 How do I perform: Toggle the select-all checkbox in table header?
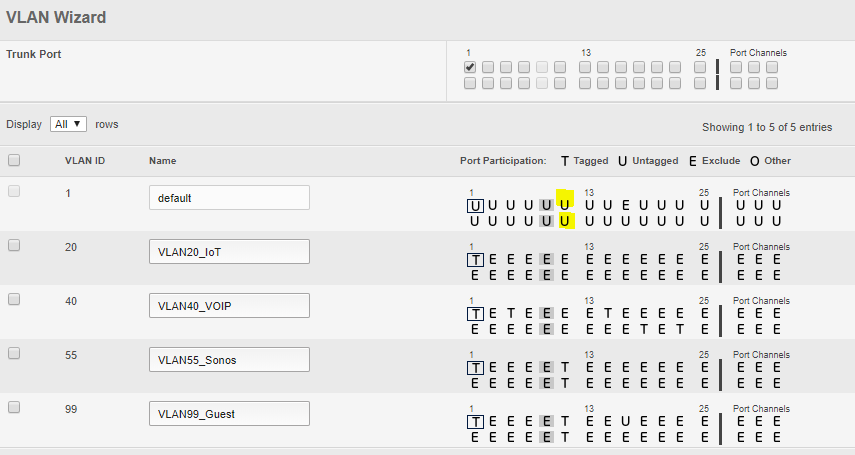[x=14, y=160]
